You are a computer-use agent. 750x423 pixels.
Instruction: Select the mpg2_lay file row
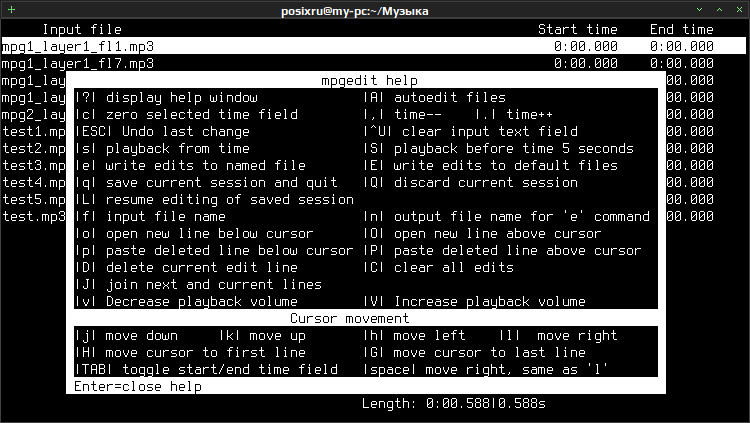(33, 115)
